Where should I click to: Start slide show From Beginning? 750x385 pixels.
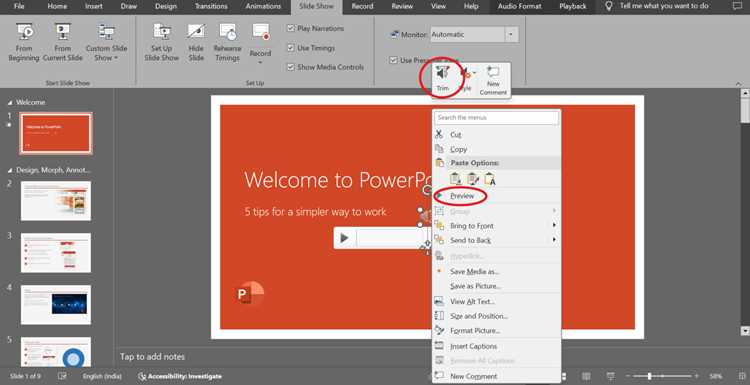click(x=24, y=43)
